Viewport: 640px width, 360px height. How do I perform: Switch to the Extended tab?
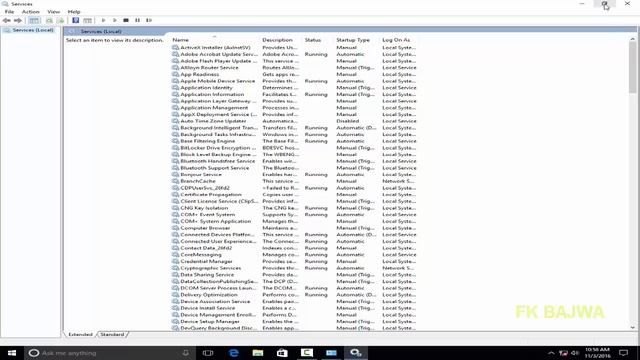point(80,334)
